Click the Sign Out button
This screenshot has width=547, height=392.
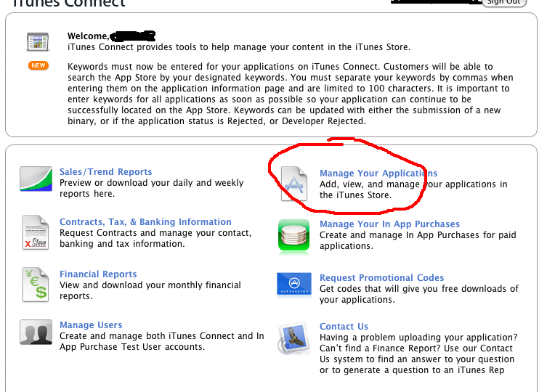tap(503, 3)
